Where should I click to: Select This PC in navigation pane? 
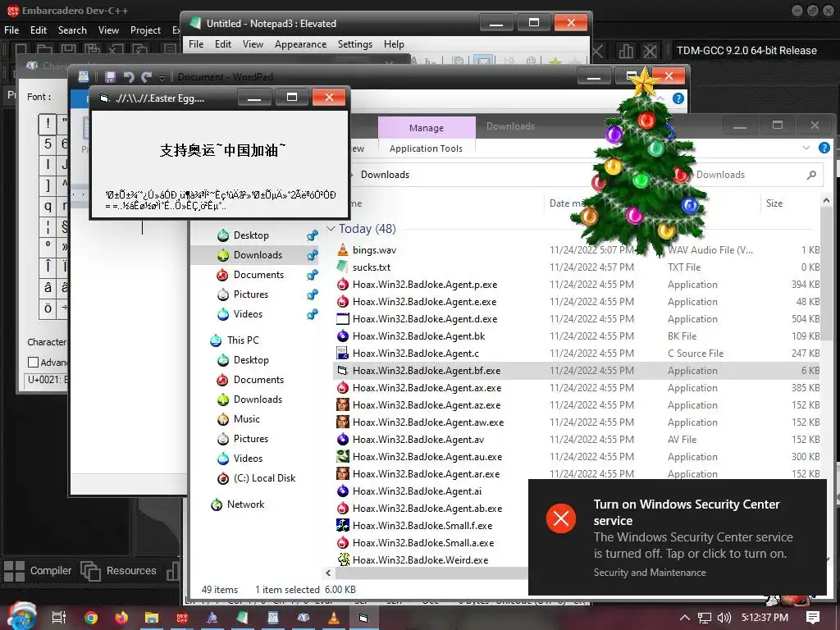[243, 340]
